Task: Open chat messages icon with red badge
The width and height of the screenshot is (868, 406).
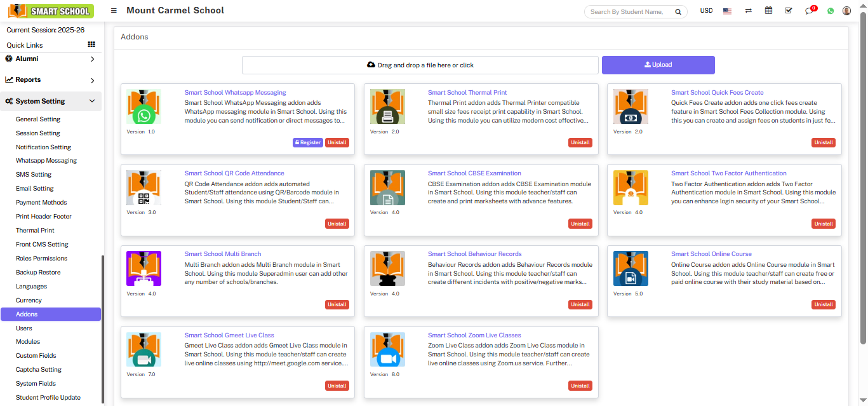Action: point(809,11)
